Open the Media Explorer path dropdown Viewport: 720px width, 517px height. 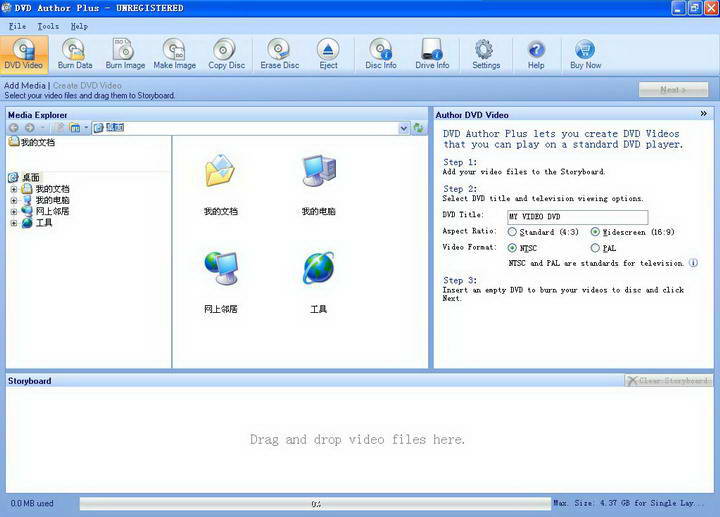coord(404,128)
